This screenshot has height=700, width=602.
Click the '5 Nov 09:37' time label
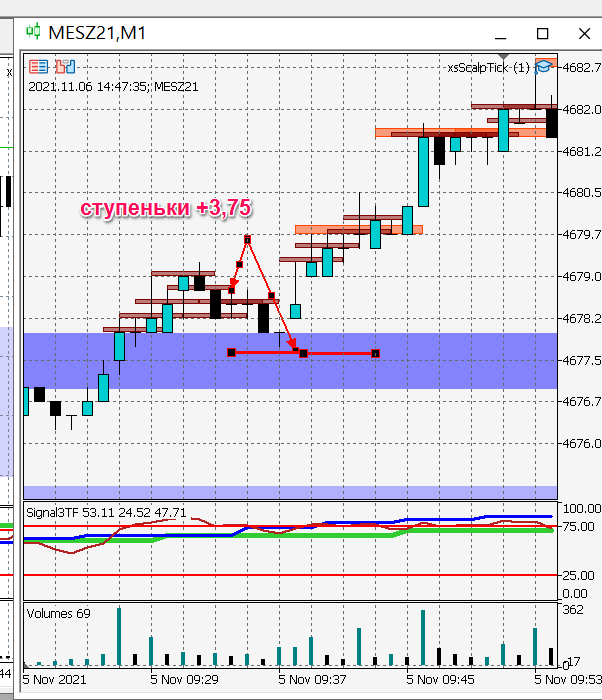(x=312, y=680)
